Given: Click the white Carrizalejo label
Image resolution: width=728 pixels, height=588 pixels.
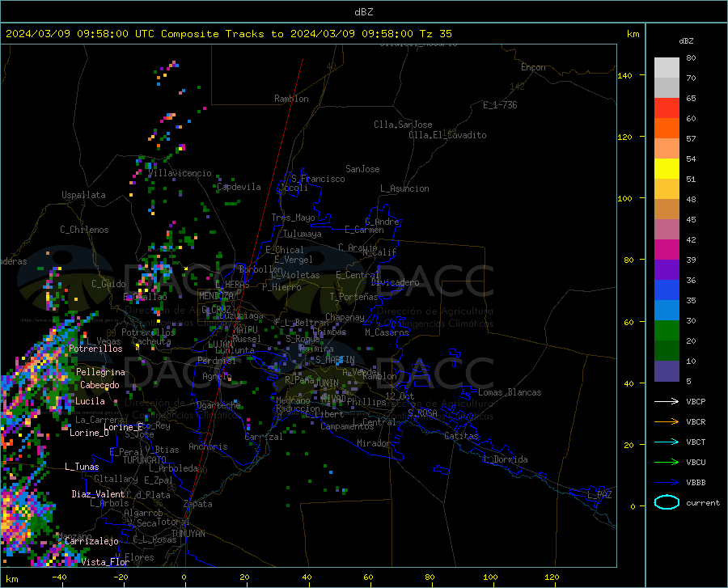Looking at the screenshot, I should pyautogui.click(x=91, y=541).
